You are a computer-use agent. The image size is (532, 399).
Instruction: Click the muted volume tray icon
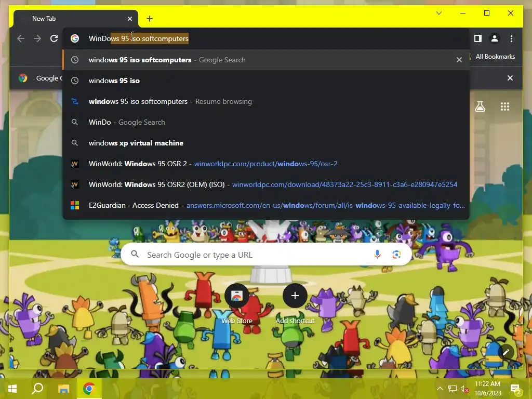(x=464, y=389)
